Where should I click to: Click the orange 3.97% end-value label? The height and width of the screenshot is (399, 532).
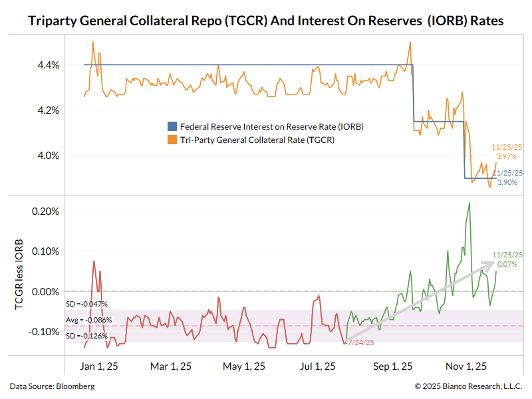tap(507, 156)
